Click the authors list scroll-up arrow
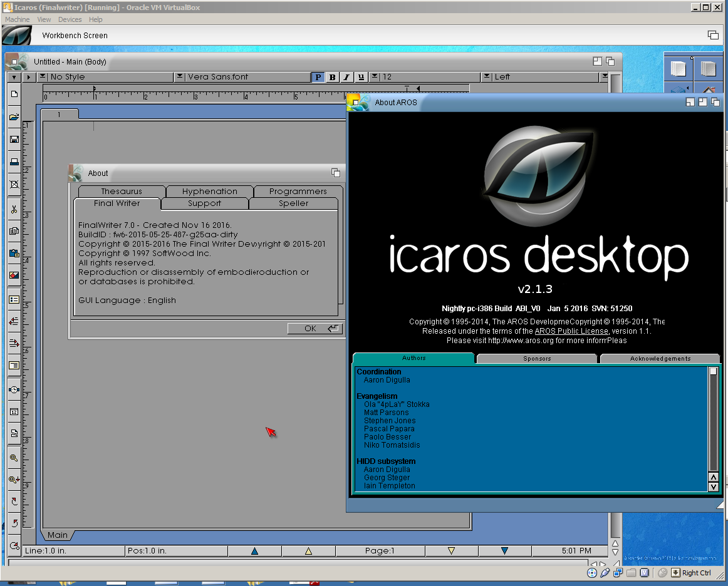Viewport: 728px width, 586px height. tap(713, 477)
